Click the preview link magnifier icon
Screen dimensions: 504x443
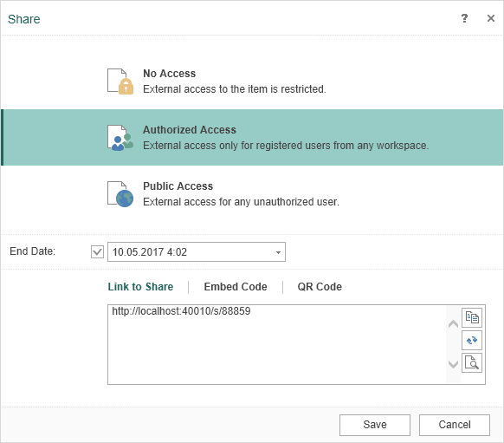(x=472, y=362)
